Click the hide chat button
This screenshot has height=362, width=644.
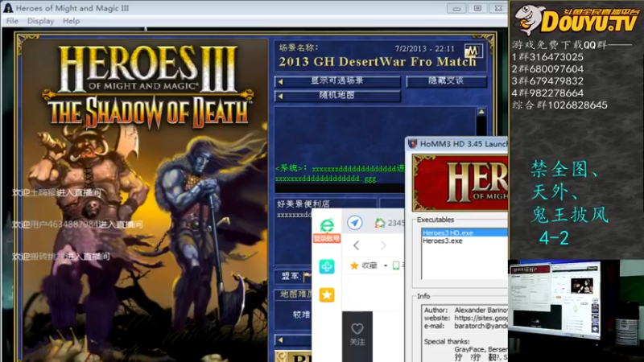447,81
